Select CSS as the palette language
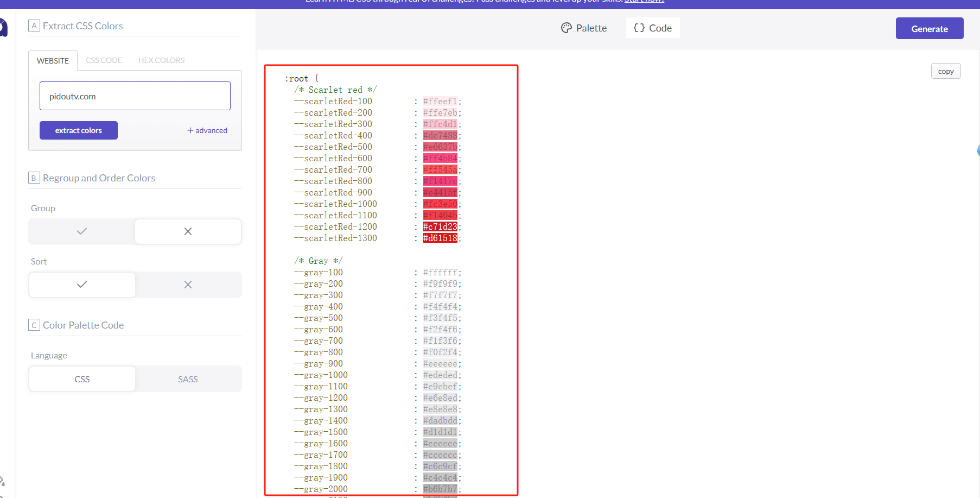Screen dimensions: 980x498 [x=82, y=379]
